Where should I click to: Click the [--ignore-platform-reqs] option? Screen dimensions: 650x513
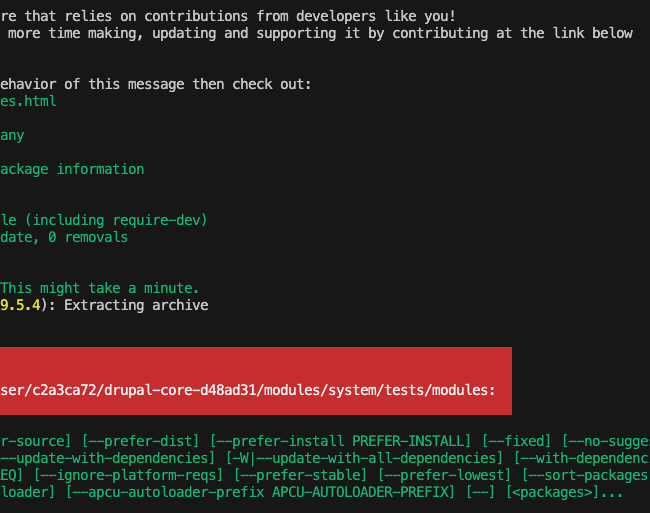click(x=129, y=475)
